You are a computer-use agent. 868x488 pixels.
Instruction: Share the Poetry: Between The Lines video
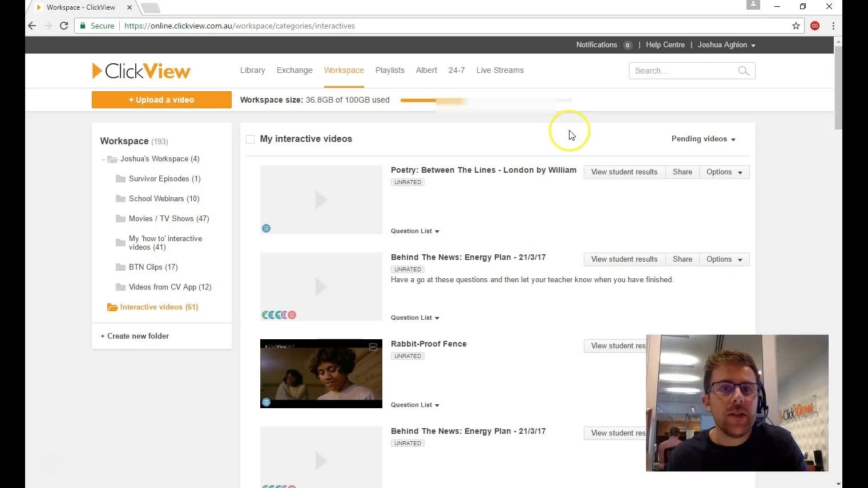(683, 172)
